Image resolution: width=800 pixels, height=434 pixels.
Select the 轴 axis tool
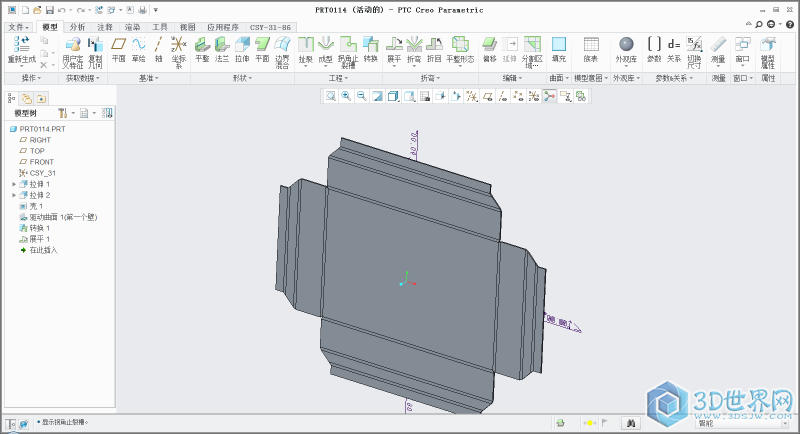(x=159, y=49)
